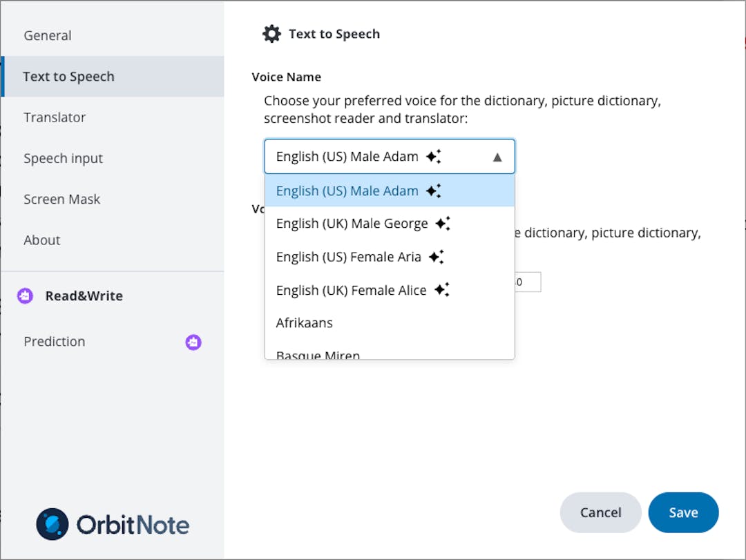Select the Basque Miren voice
This screenshot has height=560, width=746.
click(317, 354)
